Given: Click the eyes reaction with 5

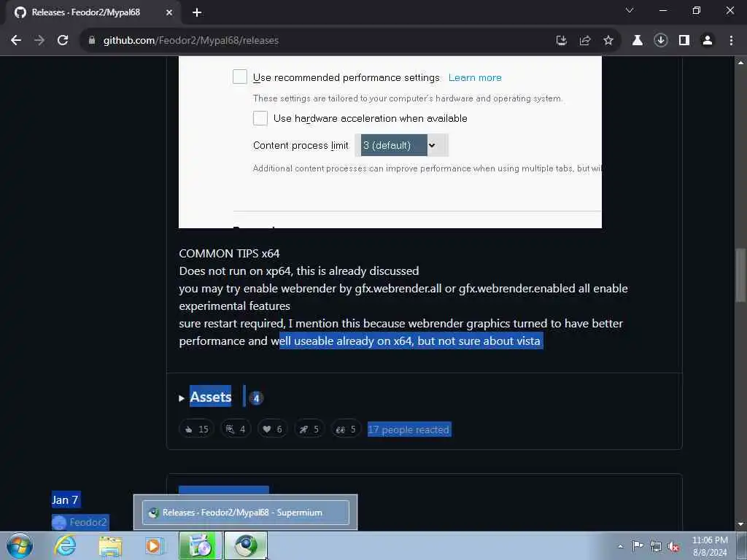Looking at the screenshot, I should tap(346, 429).
